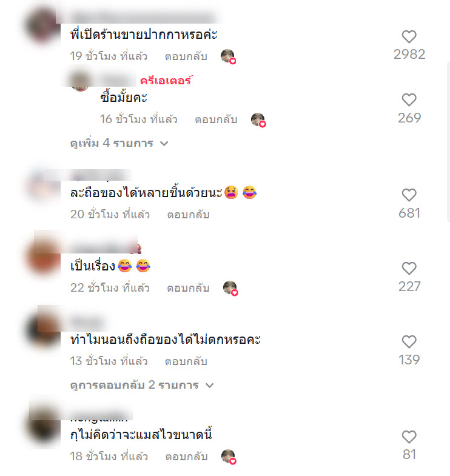Like the creator's reply with 269 likes

click(x=409, y=100)
